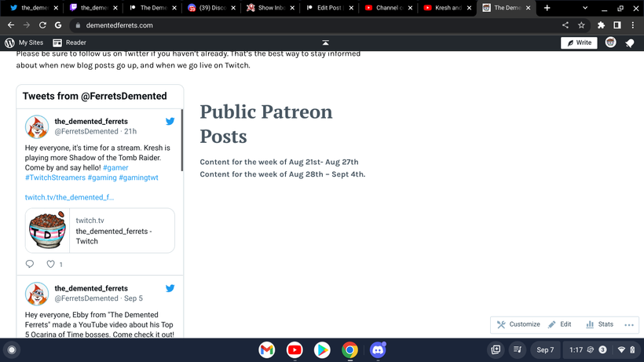644x362 pixels.
Task: Switch to the Kresh and YouTube tab
Action: [447, 8]
